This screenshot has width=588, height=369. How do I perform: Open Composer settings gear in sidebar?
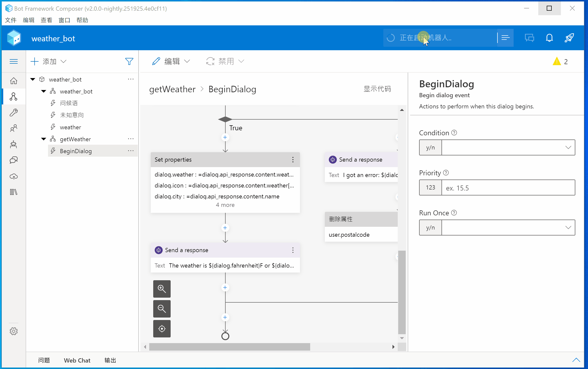click(14, 331)
